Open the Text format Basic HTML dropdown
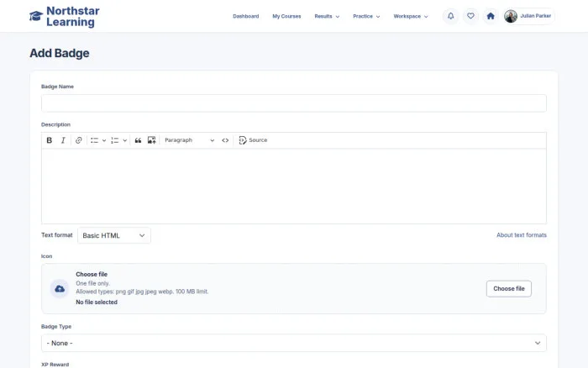This screenshot has height=368, width=588. pos(114,235)
